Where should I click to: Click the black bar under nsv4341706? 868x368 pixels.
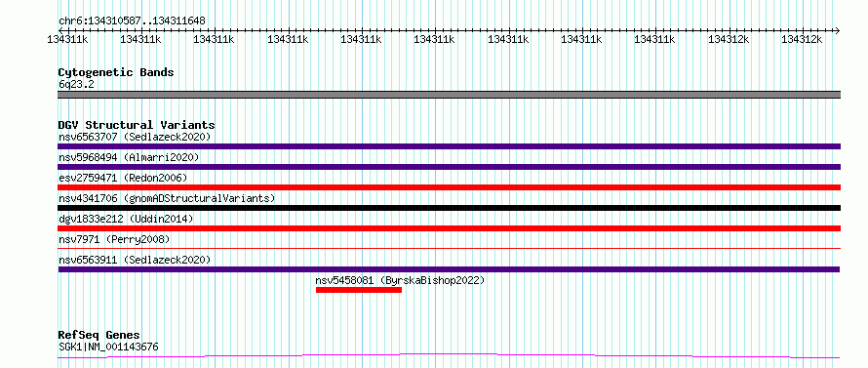click(x=449, y=208)
